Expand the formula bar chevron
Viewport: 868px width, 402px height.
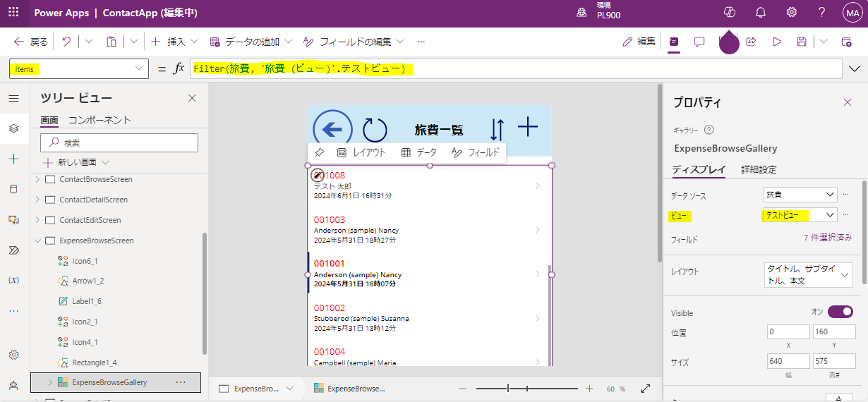point(855,69)
